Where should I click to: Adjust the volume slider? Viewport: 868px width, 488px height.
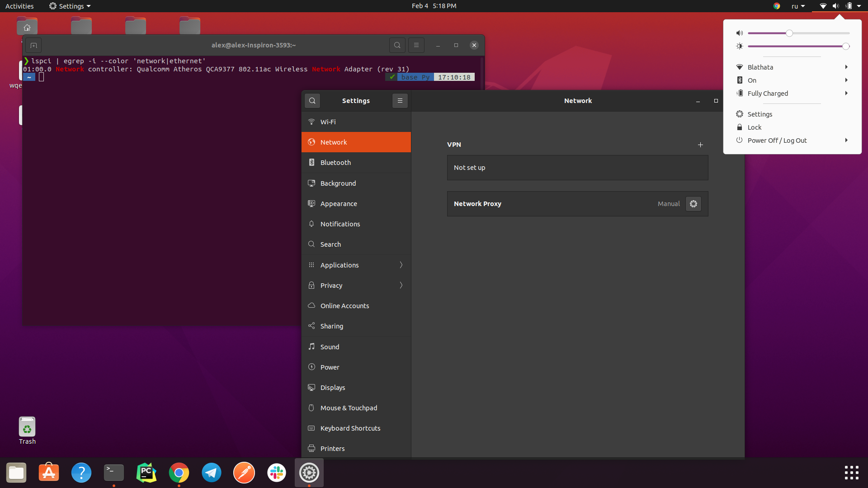pyautogui.click(x=799, y=33)
